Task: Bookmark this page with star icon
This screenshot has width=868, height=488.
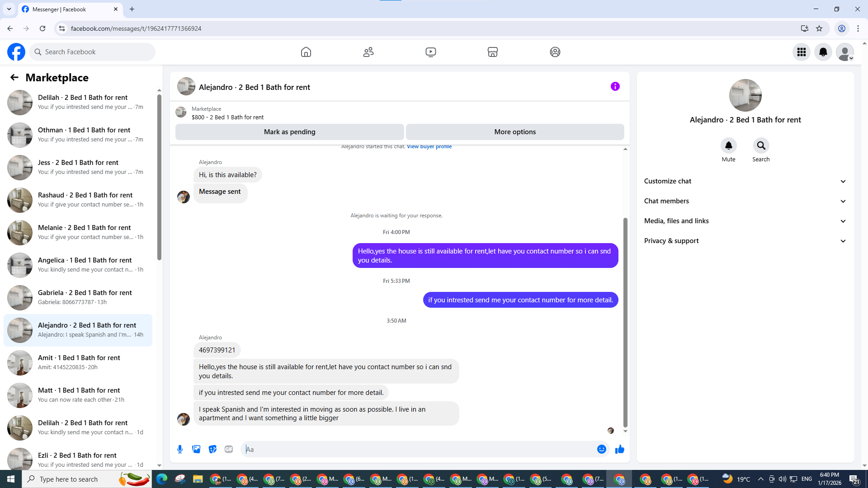Action: [819, 28]
